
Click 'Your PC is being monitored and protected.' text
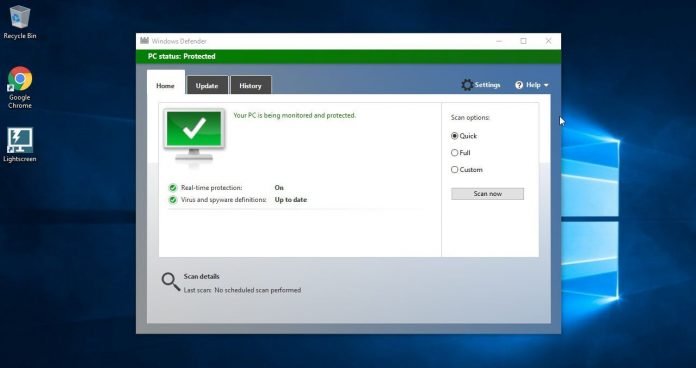point(295,115)
